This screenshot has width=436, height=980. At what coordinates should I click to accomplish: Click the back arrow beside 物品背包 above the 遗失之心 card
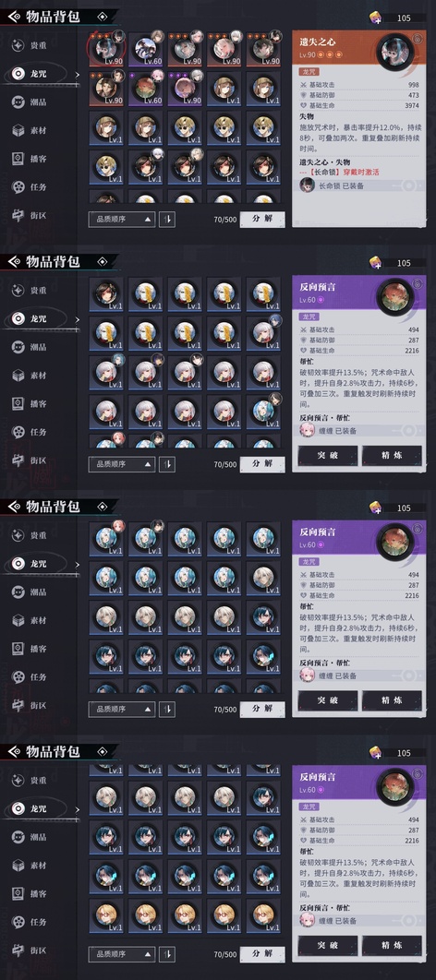(15, 17)
